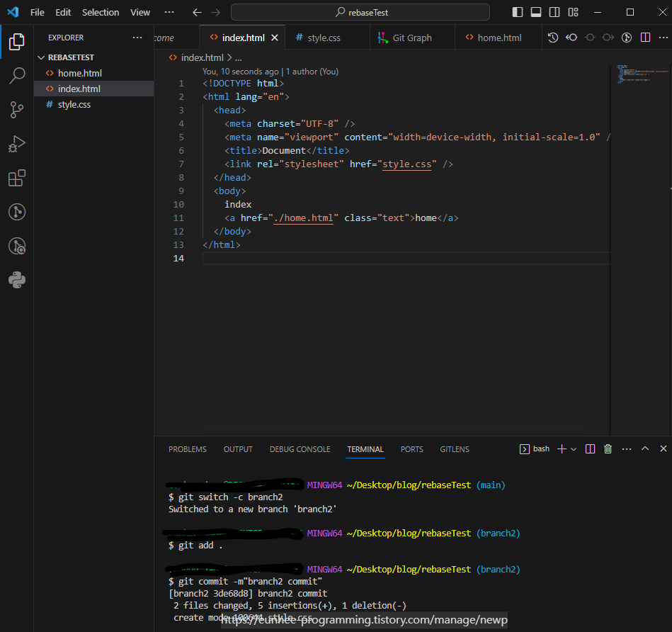Toggle the primary sidebar visibility
Viewport: 672px width, 632px height.
(x=518, y=12)
